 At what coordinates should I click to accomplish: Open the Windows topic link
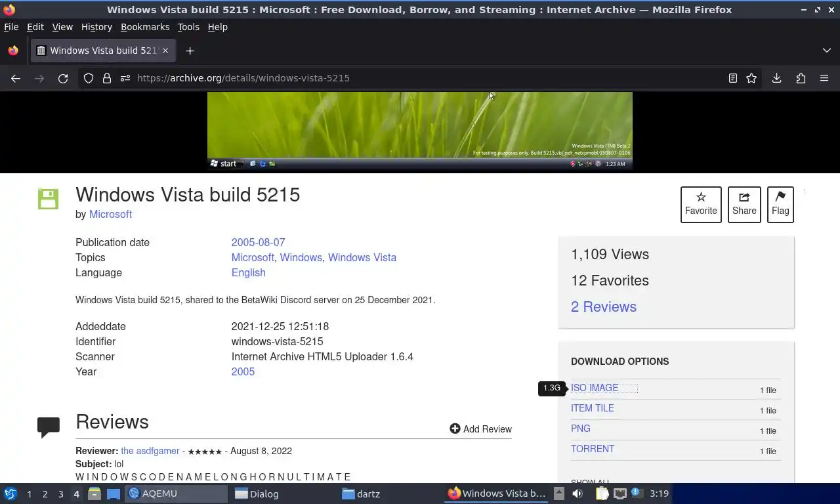click(301, 258)
